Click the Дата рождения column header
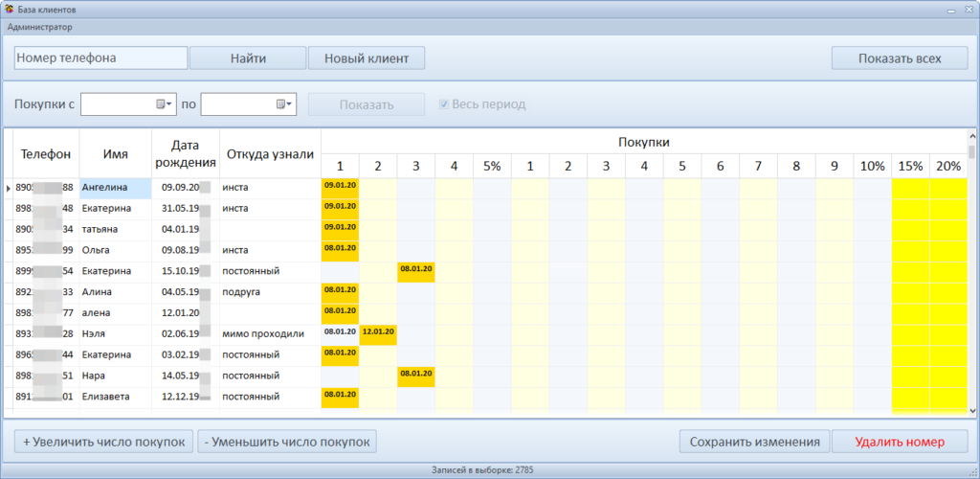The height and width of the screenshot is (479, 980). click(x=185, y=153)
